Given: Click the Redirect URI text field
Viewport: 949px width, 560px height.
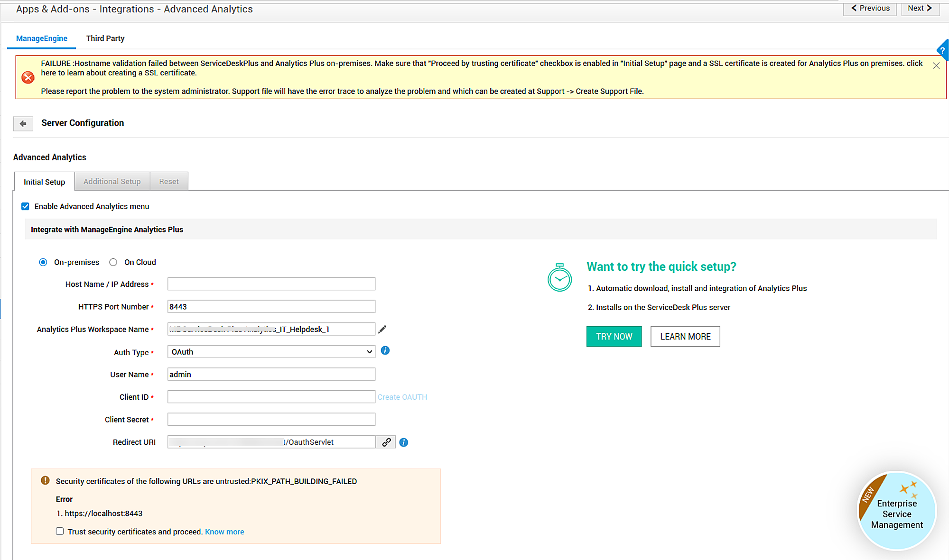Looking at the screenshot, I should pyautogui.click(x=271, y=442).
